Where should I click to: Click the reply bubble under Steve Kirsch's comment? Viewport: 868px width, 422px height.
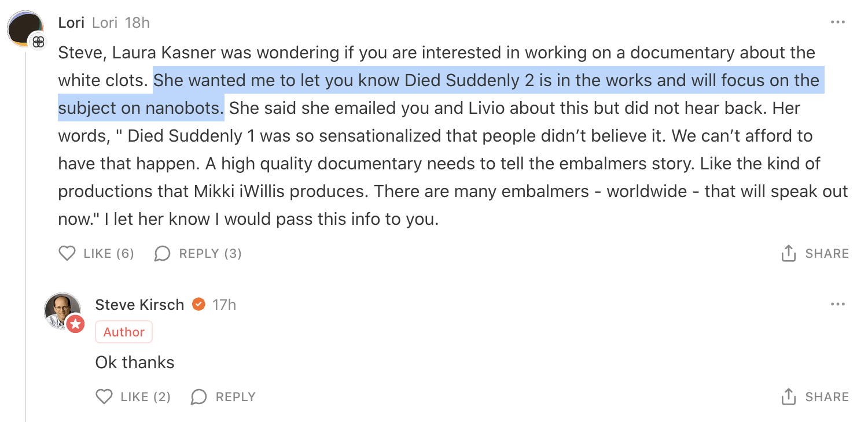point(199,397)
